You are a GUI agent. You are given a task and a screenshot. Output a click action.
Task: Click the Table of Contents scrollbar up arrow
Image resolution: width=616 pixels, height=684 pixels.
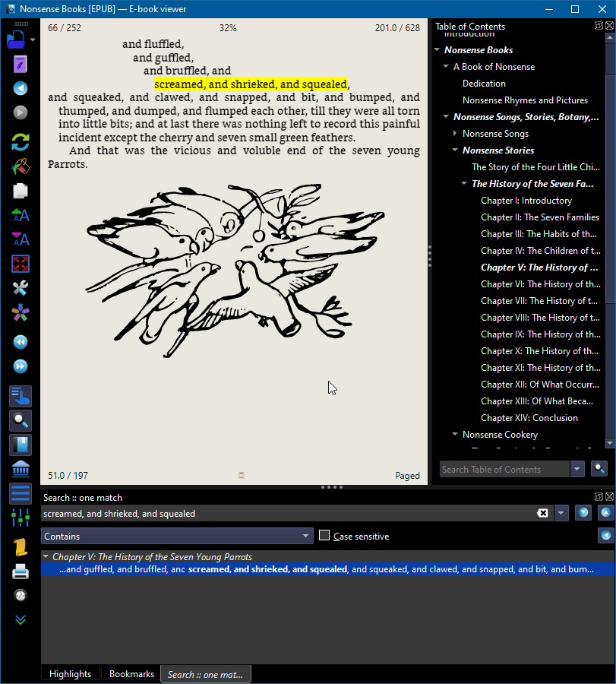(x=610, y=38)
